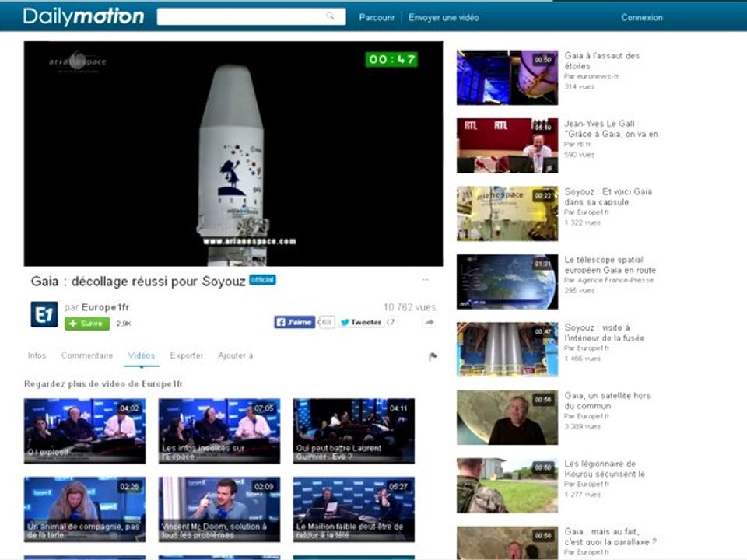Click title Gaia à l'assaut des étoiles
Screen dimensions: 747x560
[602, 61]
